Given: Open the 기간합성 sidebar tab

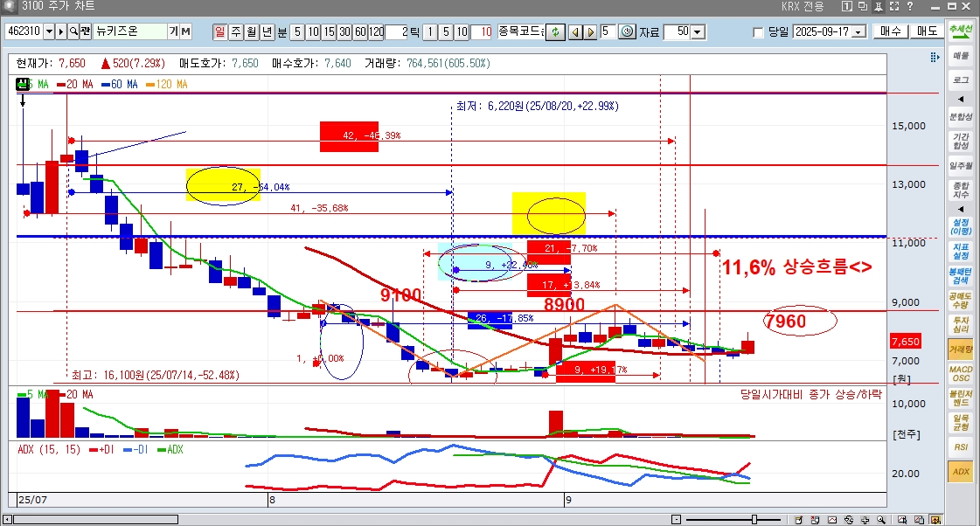Looking at the screenshot, I should click(961, 142).
